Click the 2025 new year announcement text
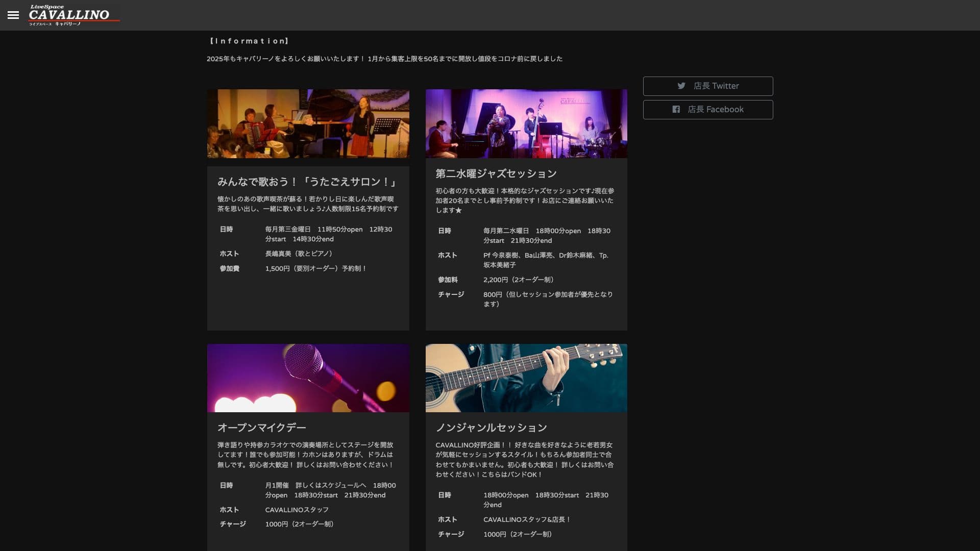Viewport: 980px width, 551px height. [384, 59]
